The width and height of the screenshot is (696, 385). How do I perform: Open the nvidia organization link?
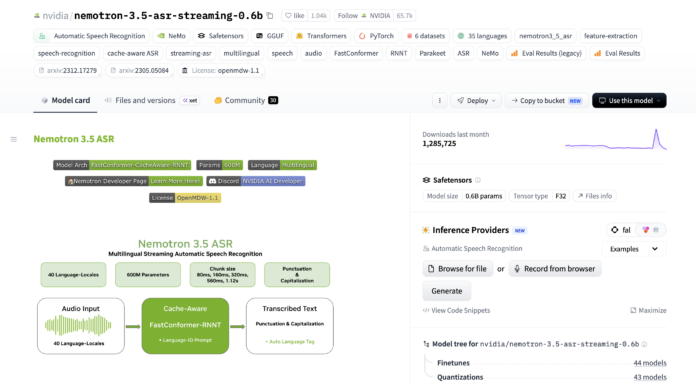(x=55, y=16)
